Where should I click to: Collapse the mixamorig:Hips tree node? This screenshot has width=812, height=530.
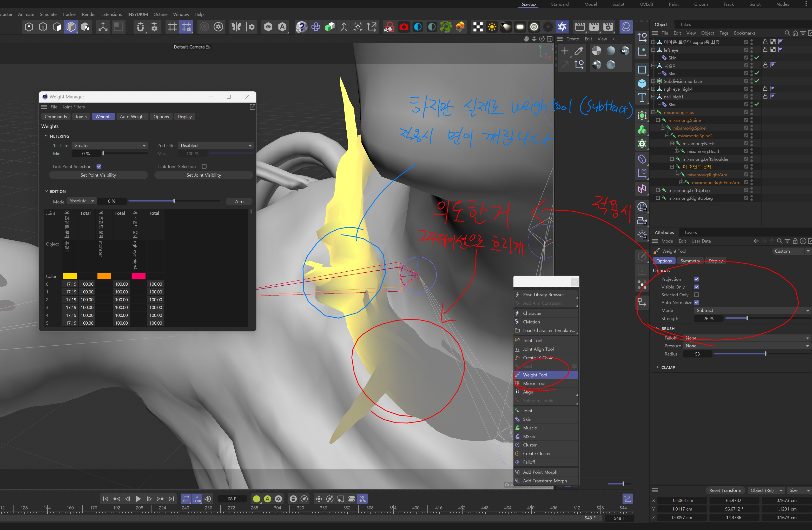click(653, 112)
